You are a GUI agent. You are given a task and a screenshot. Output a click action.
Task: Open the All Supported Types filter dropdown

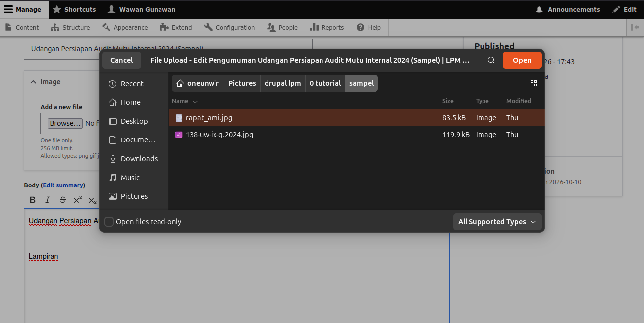(x=497, y=222)
